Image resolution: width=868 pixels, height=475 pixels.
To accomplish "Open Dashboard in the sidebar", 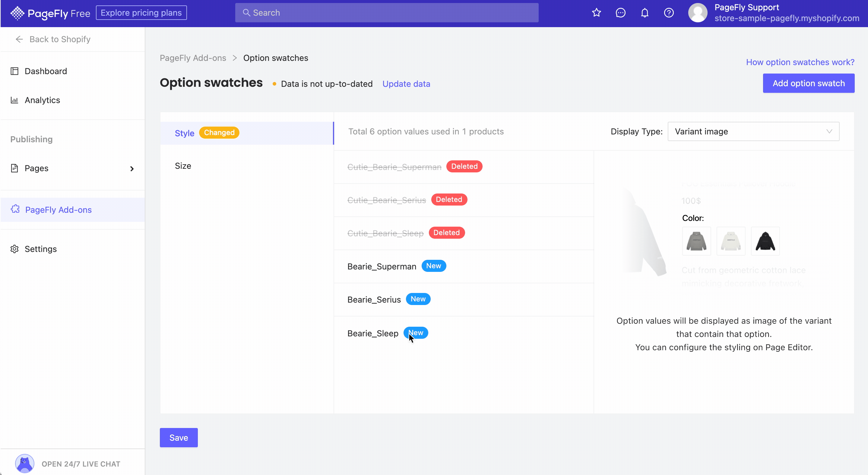I will [72, 71].
